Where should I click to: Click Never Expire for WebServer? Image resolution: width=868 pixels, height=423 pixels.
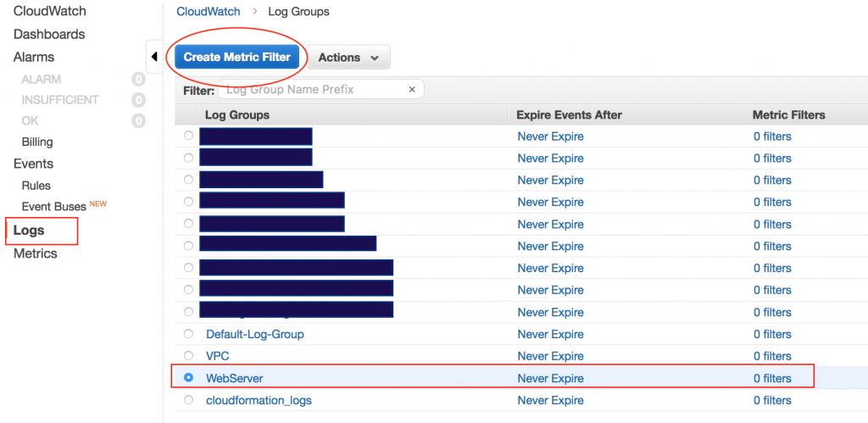point(550,378)
